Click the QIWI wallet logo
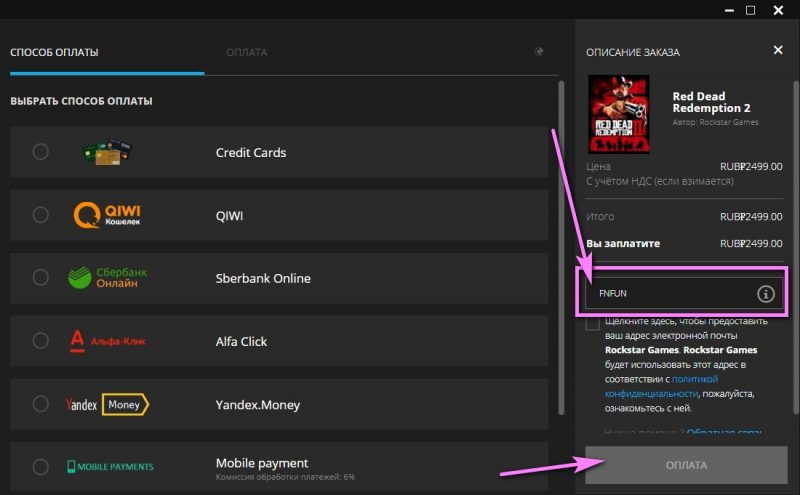The height and width of the screenshot is (495, 800). [x=108, y=215]
